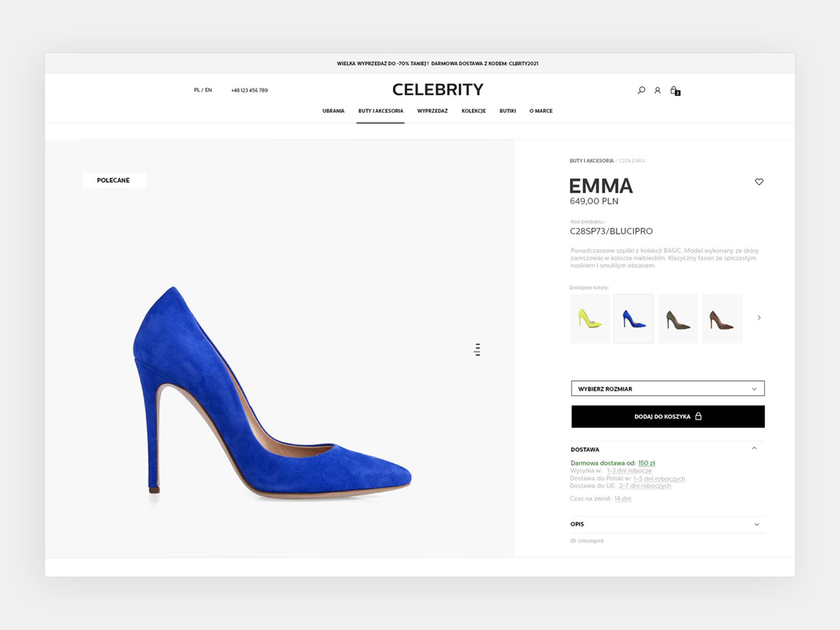
Task: Click Dodaj do koszyka button
Action: point(668,417)
